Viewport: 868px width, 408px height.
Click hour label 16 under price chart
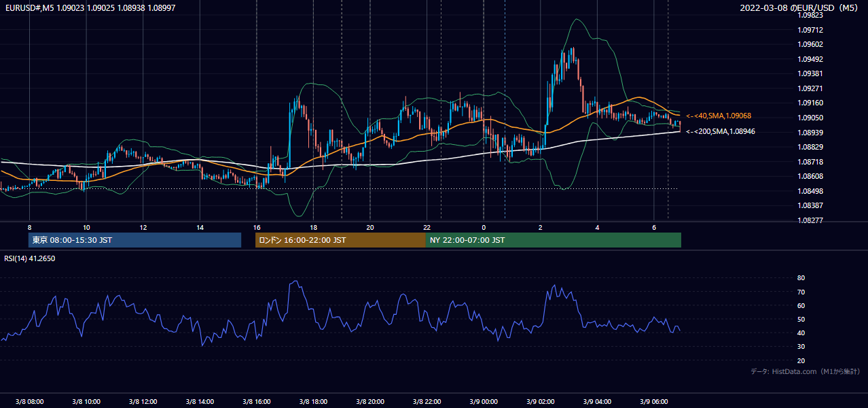[x=257, y=227]
